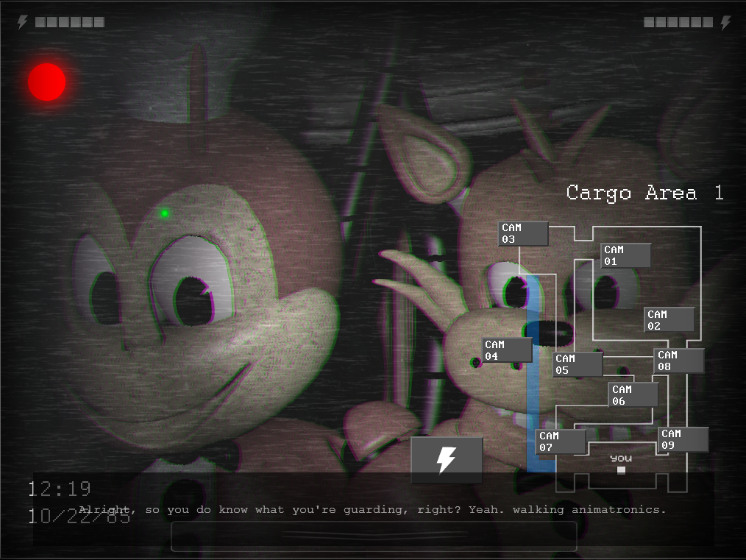
Task: Switch to CAM 01 feed
Action: click(x=625, y=255)
